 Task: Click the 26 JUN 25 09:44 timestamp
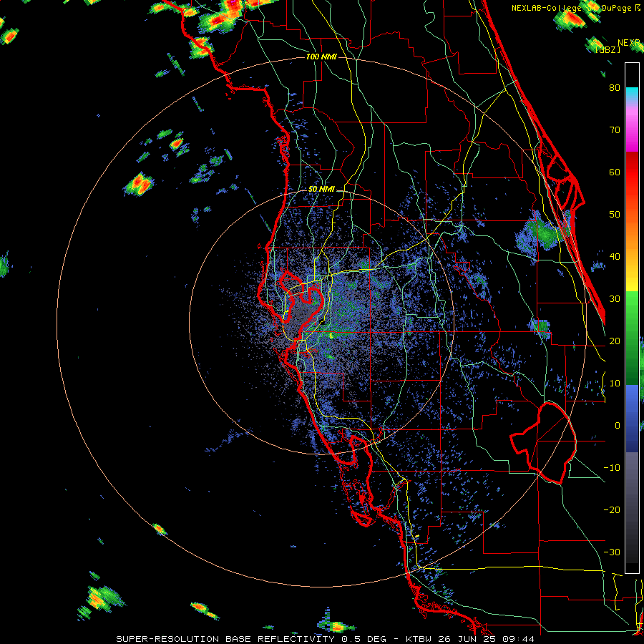pyautogui.click(x=487, y=639)
